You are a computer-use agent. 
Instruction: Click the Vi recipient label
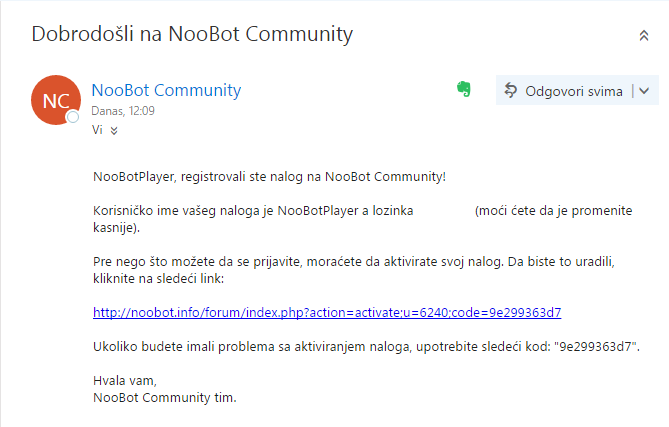[97, 130]
